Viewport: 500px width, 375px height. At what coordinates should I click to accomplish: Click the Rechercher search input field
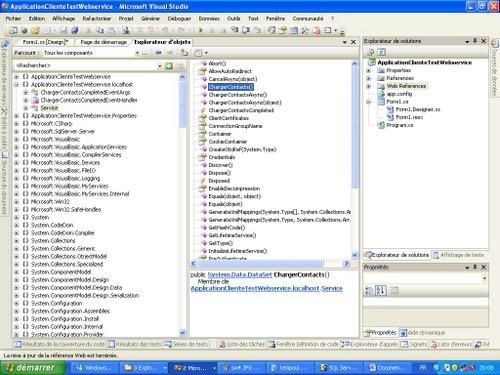coord(85,66)
